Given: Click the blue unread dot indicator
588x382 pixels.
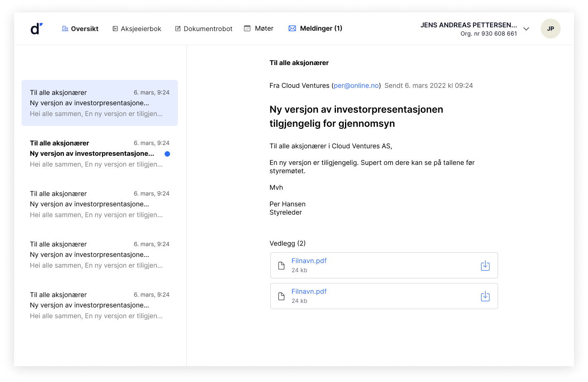Looking at the screenshot, I should (x=168, y=154).
